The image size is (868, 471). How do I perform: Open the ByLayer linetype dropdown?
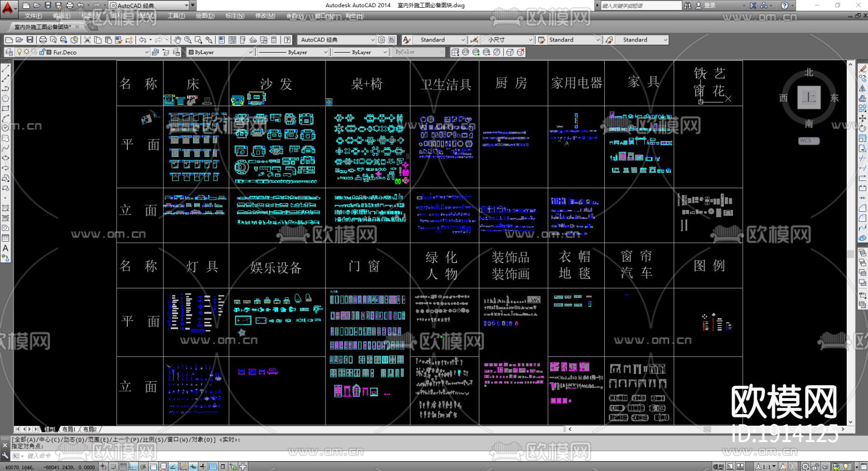point(293,52)
